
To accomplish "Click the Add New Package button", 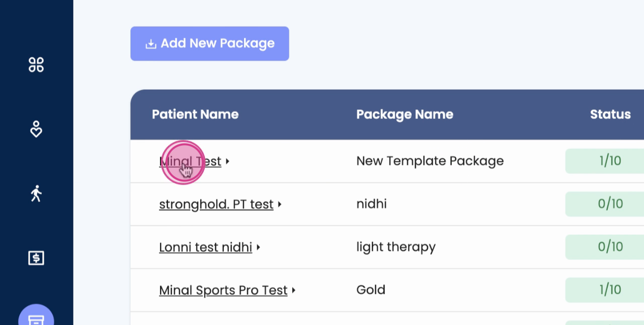I will coord(209,44).
